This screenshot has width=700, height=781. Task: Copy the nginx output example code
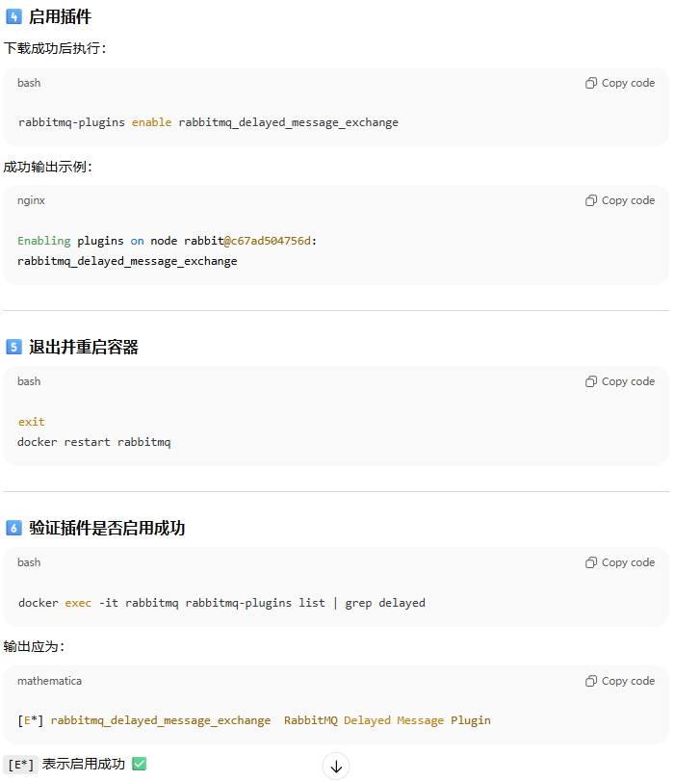620,200
